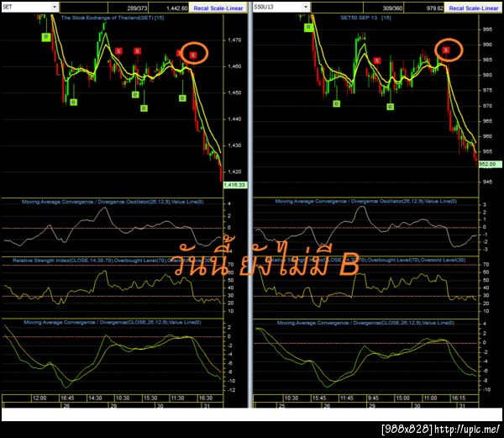
Task: Click the MACD(CLOSE,26,12,9) title in SET50 panel
Action: [x=365, y=323]
